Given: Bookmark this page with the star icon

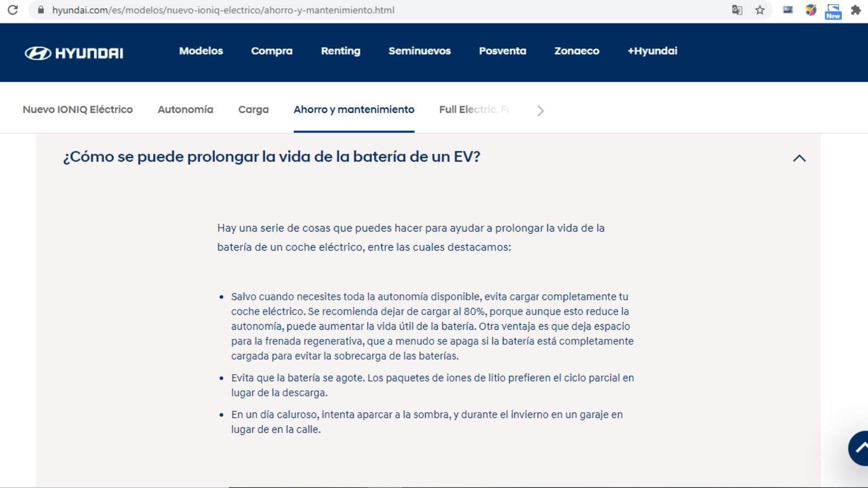Looking at the screenshot, I should click(x=759, y=10).
